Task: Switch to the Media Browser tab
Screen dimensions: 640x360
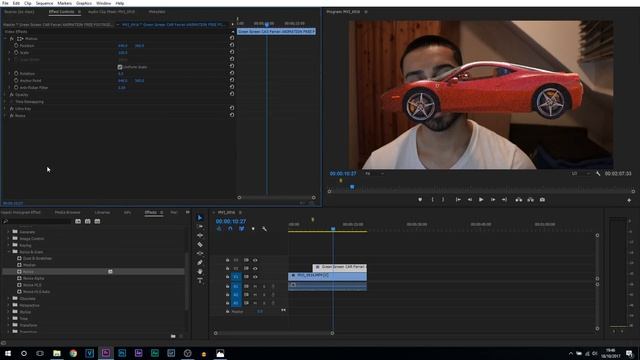Action: [x=68, y=212]
